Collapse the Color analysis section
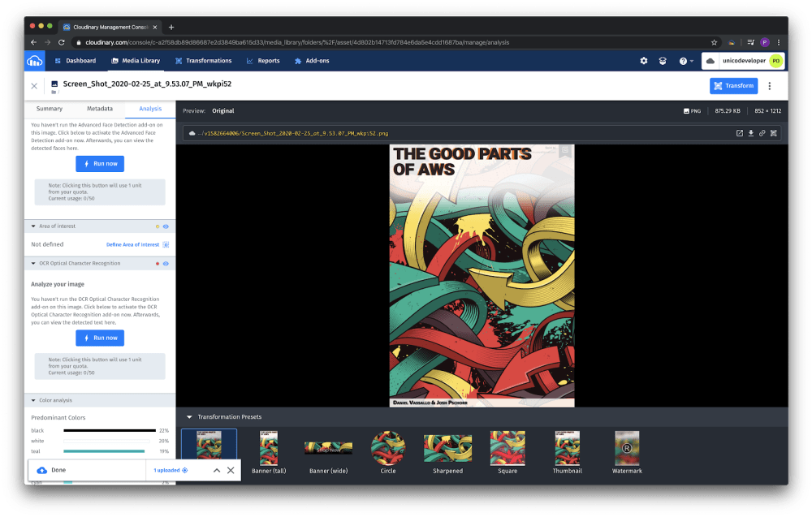 coord(33,400)
